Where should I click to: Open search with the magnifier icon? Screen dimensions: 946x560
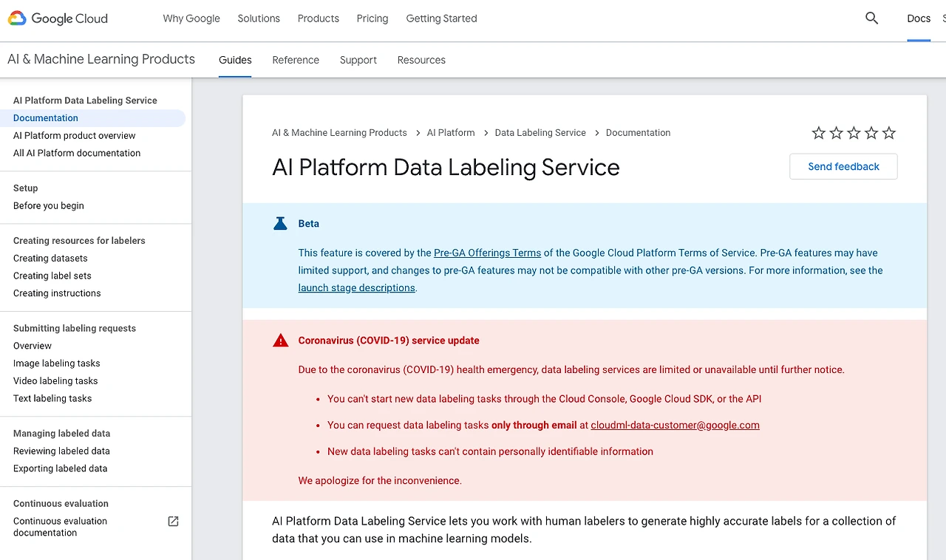pyautogui.click(x=871, y=18)
